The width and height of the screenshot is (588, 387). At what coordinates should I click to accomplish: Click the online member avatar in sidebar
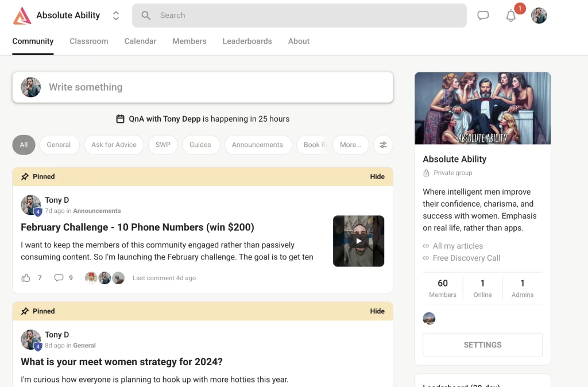[x=429, y=319]
